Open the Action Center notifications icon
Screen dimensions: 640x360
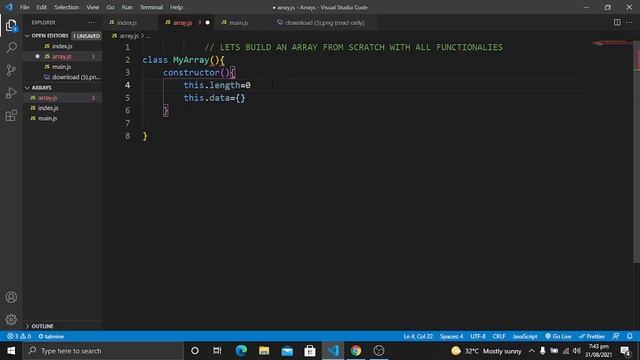[x=625, y=351]
